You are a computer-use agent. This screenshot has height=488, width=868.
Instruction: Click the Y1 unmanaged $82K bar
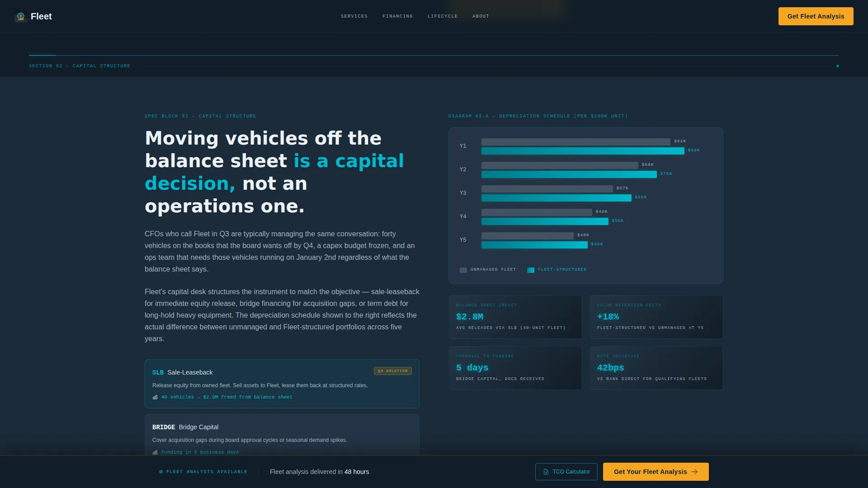576,142
